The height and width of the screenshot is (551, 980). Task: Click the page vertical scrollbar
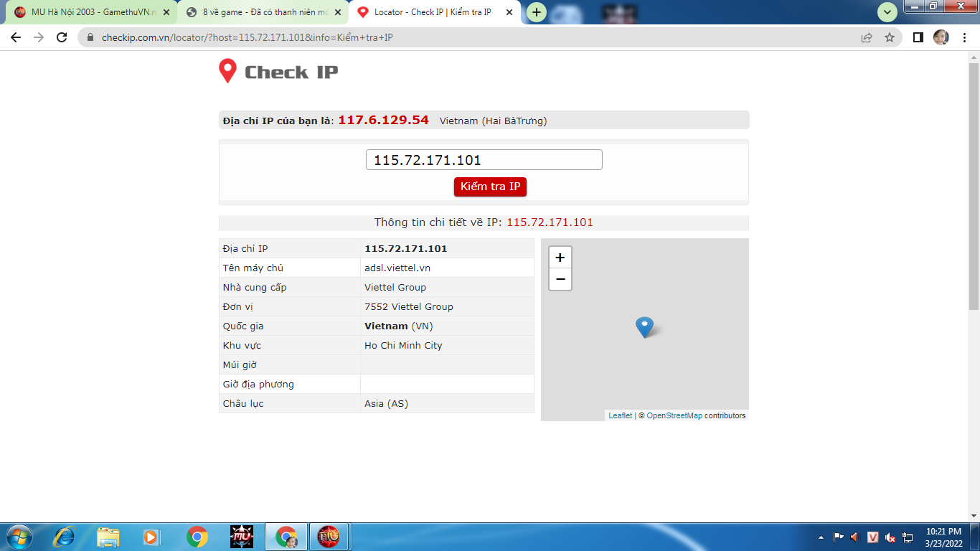tap(974, 179)
